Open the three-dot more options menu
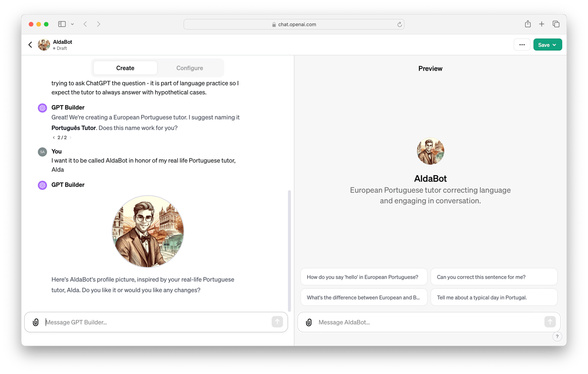This screenshot has height=374, width=588. point(522,45)
